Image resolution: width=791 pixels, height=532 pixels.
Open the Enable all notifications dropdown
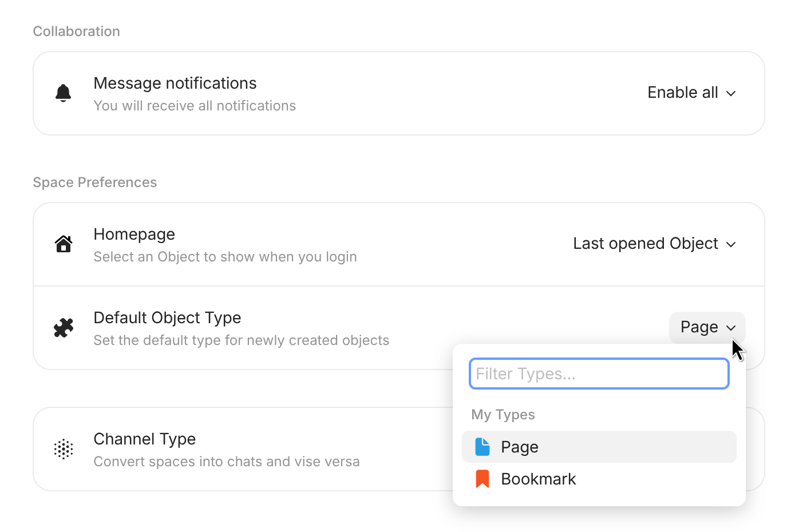691,93
